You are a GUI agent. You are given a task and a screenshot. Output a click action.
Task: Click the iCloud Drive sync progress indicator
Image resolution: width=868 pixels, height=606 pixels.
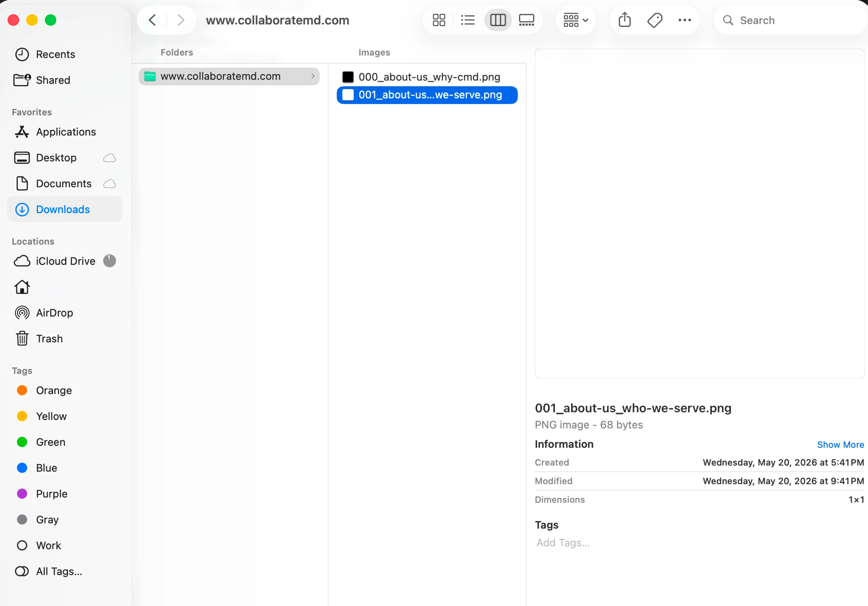tap(110, 261)
